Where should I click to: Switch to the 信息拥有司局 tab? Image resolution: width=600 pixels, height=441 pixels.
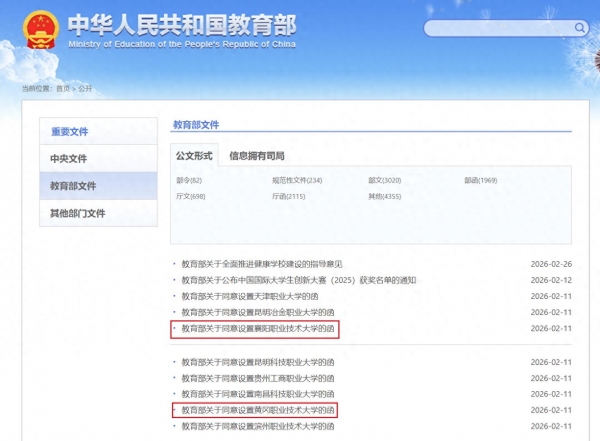[257, 156]
